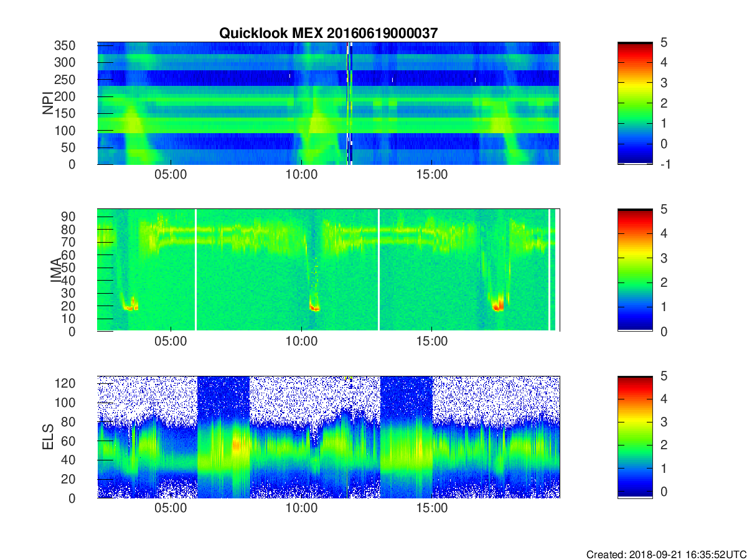This screenshot has height=560, width=747.
Task: Click the 10:00 tick label under ELS plot
Action: click(x=301, y=508)
